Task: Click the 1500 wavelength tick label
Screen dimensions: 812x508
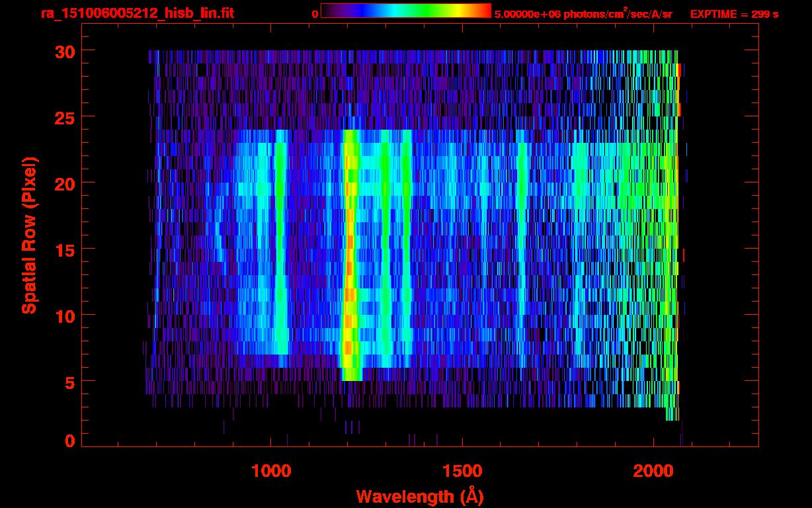Action: tap(462, 470)
